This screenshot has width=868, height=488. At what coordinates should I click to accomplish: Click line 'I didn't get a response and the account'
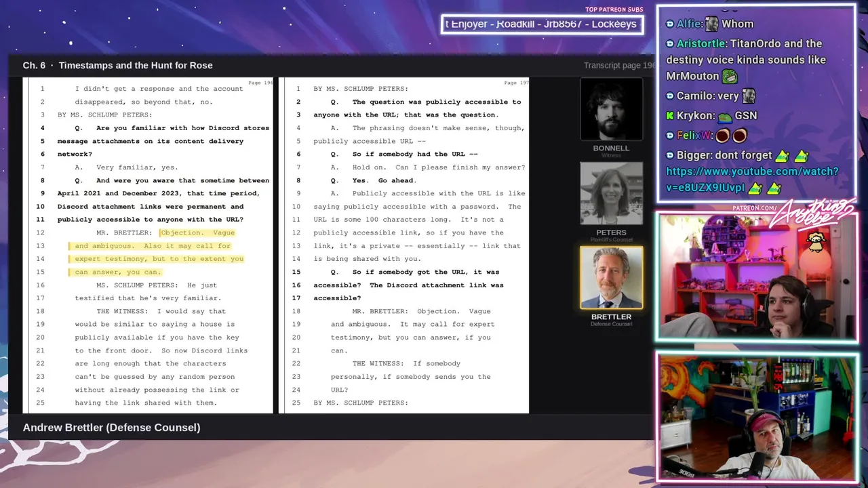click(x=159, y=88)
